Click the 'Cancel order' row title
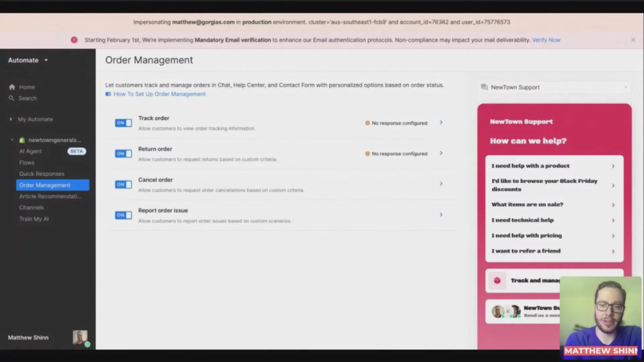The height and width of the screenshot is (362, 644). click(x=155, y=180)
